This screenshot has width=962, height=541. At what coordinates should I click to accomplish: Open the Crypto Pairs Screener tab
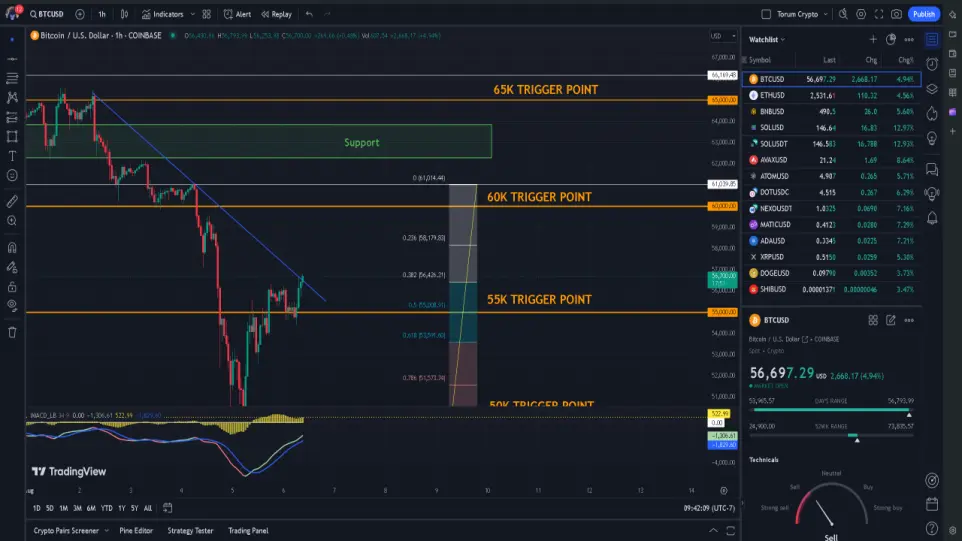(66, 531)
